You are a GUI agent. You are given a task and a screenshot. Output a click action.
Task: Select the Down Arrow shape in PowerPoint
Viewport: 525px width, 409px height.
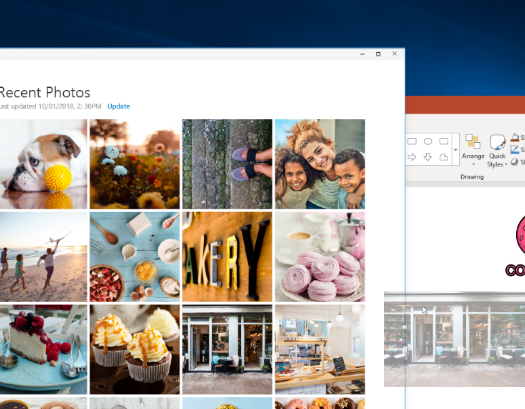pyautogui.click(x=428, y=157)
